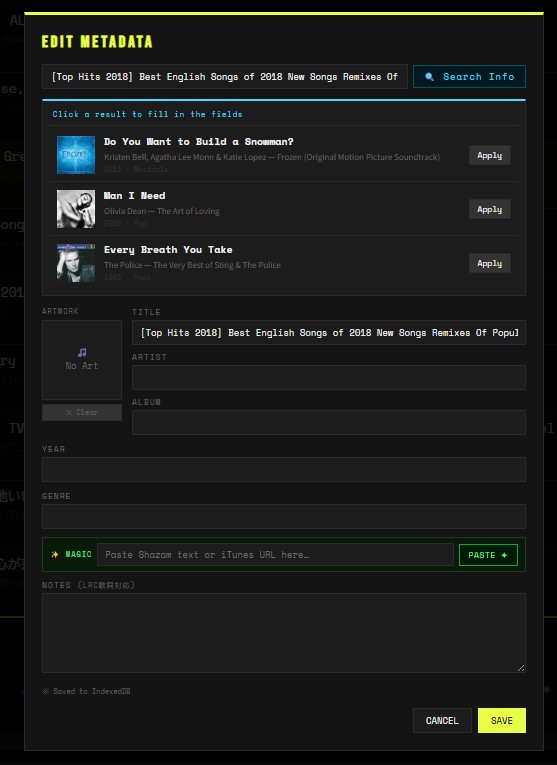Click The Very Best of Sting & The Police subtitle
The width and height of the screenshot is (557, 765).
(x=192, y=265)
